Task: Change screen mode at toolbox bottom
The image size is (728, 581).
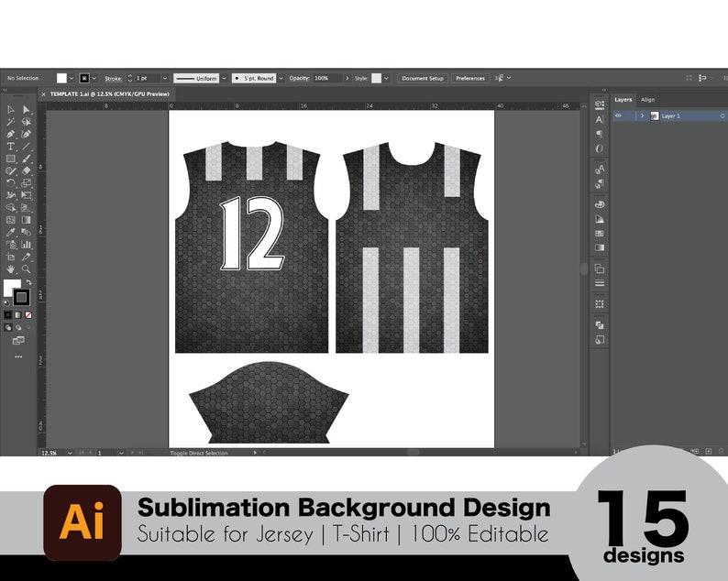Action: [18, 341]
